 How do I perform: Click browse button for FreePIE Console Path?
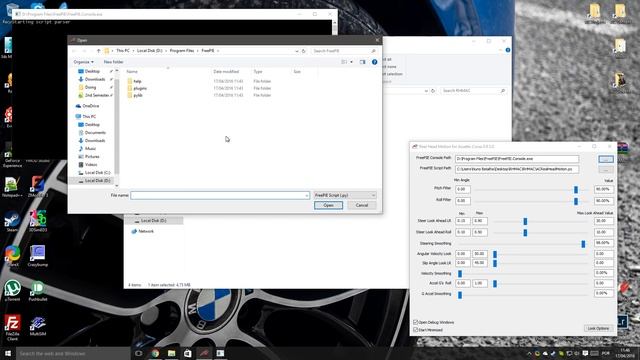coord(606,159)
